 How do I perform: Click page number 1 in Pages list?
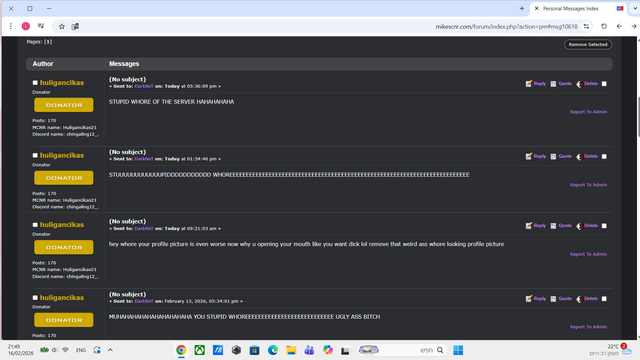pos(48,42)
